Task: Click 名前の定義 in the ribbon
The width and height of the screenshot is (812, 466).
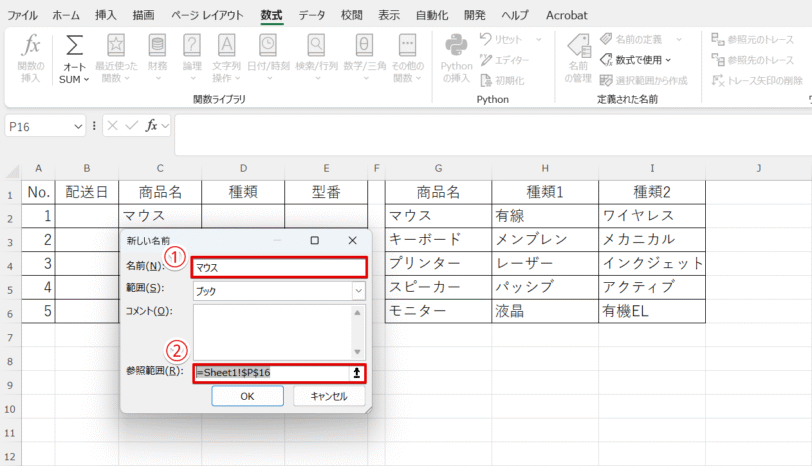Action: coord(632,39)
